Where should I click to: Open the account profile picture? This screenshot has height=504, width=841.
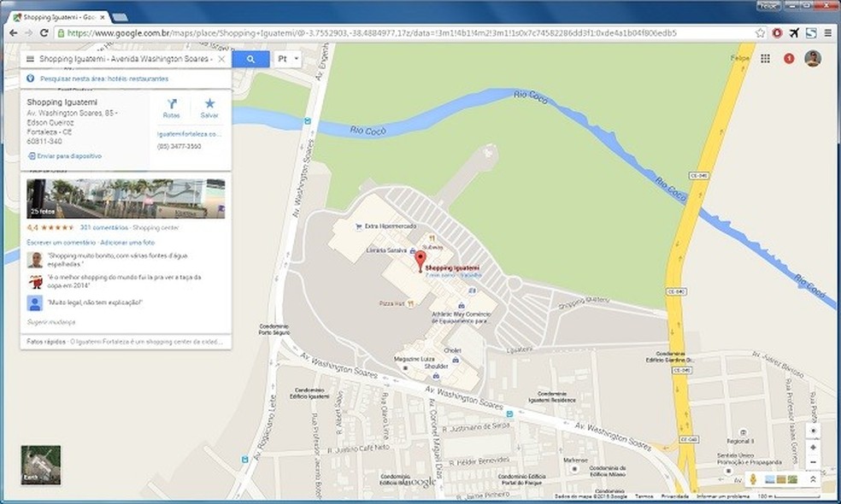click(x=813, y=58)
